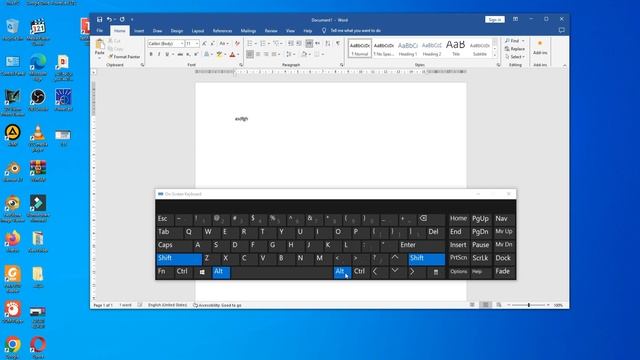Toggle the left Alt key on On-Screen Keyboard
The height and width of the screenshot is (360, 640).
(221, 272)
